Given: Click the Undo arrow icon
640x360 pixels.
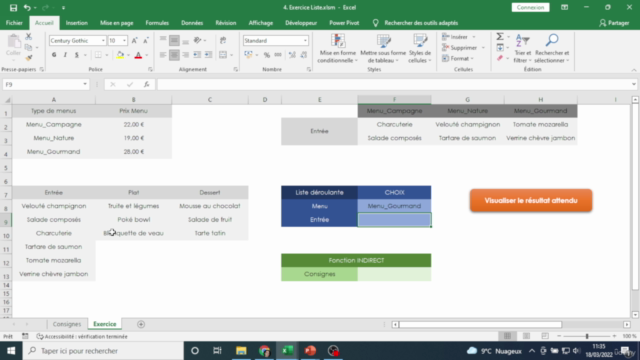Looking at the screenshot, I should 27,7.
